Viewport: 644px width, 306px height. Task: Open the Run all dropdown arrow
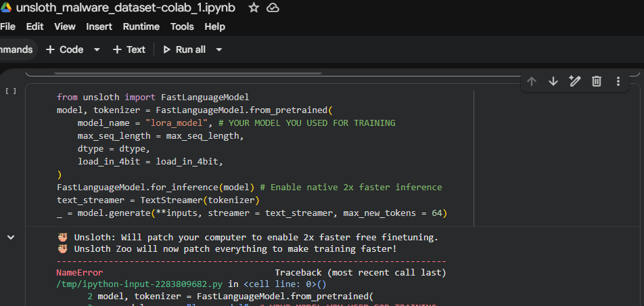click(x=219, y=50)
